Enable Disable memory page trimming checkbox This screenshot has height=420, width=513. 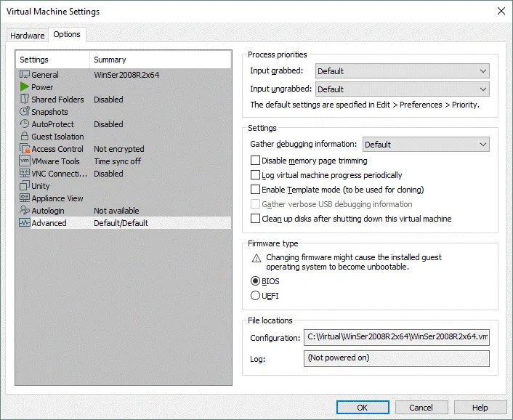pos(255,161)
